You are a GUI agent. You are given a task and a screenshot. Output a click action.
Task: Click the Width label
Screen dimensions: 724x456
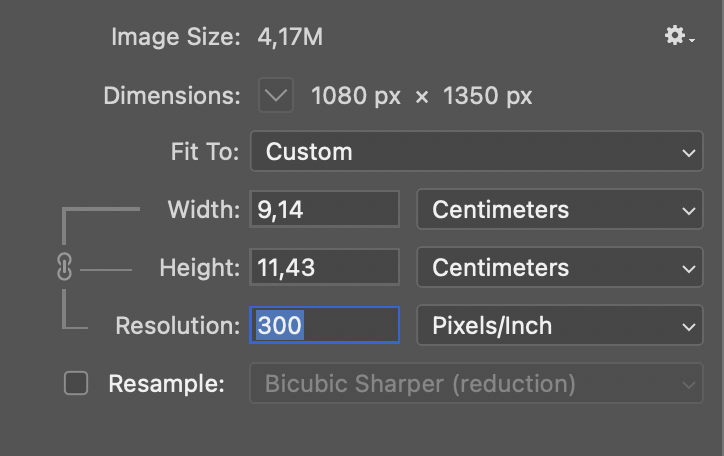click(x=204, y=210)
